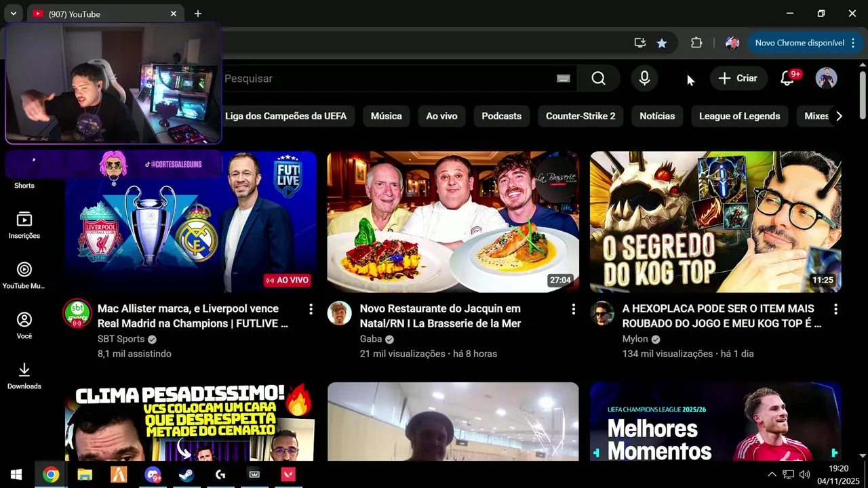Viewport: 868px width, 488px height.
Task: Open Novo Restaurante do Jacquin video title
Action: [440, 316]
